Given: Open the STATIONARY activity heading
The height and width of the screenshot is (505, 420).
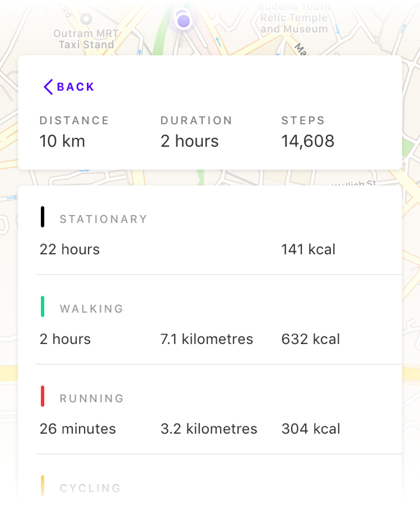Looking at the screenshot, I should point(103,219).
